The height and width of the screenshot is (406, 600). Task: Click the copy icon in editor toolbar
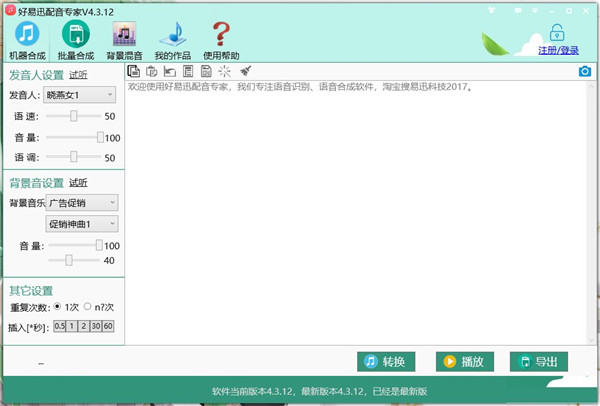point(134,71)
